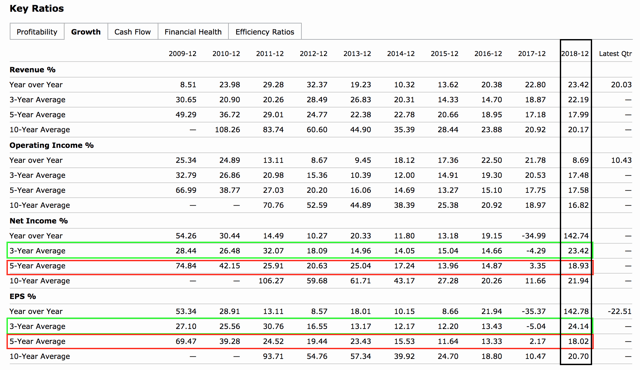Click the 2018-12 column header
Screen dimensions: 640x370
tap(575, 54)
